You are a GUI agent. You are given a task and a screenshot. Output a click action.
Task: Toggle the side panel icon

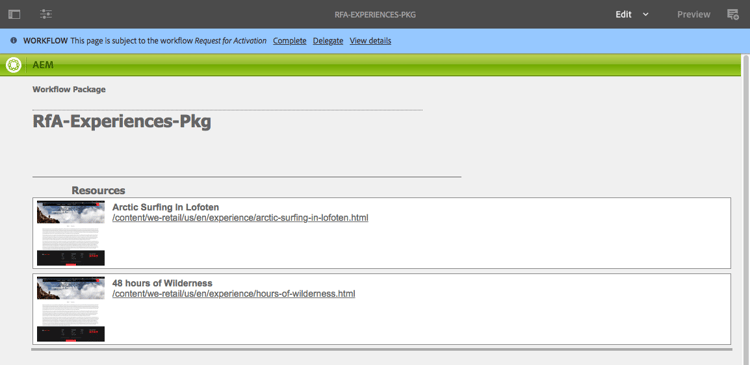pyautogui.click(x=14, y=14)
